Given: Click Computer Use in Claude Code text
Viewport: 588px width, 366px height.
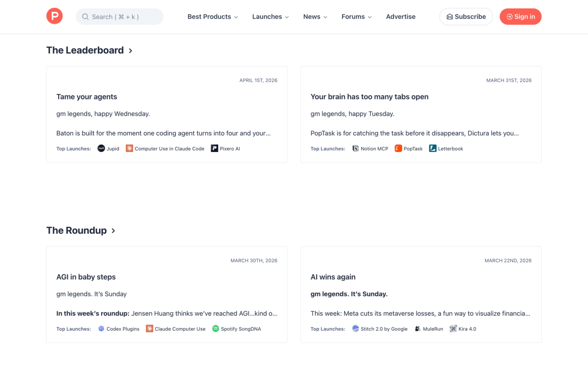Looking at the screenshot, I should 169,149.
